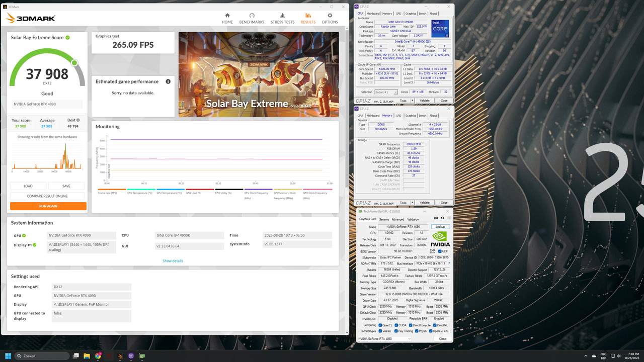Click the OneDrive cloud tray icon
This screenshot has height=362, width=644.
[595, 355]
